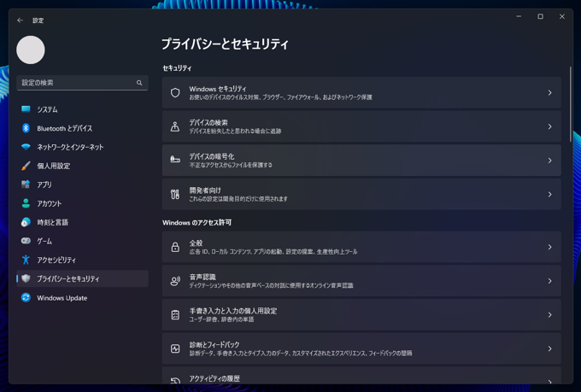Click the Windows Update sync icon
This screenshot has width=581, height=392.
(x=26, y=297)
